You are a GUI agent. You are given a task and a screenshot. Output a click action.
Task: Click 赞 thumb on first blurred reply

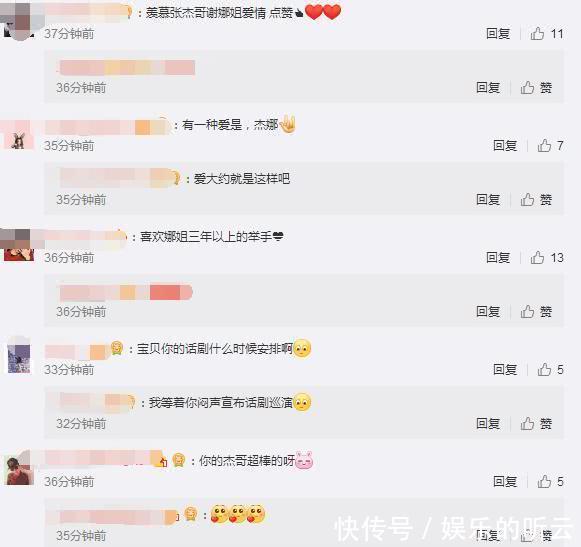tap(536, 88)
